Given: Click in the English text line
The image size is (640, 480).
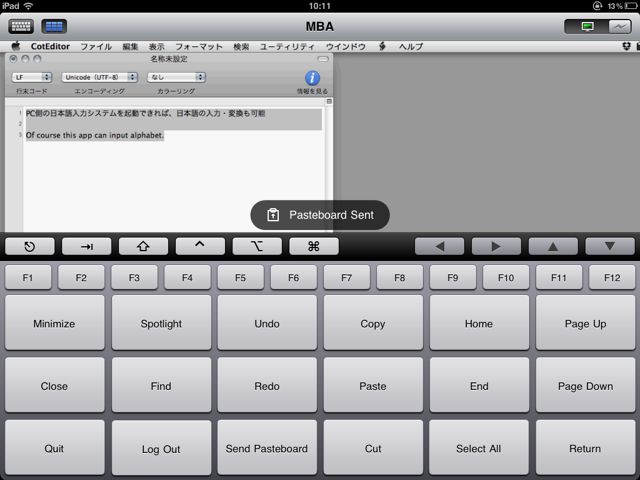Looking at the screenshot, I should 95,135.
